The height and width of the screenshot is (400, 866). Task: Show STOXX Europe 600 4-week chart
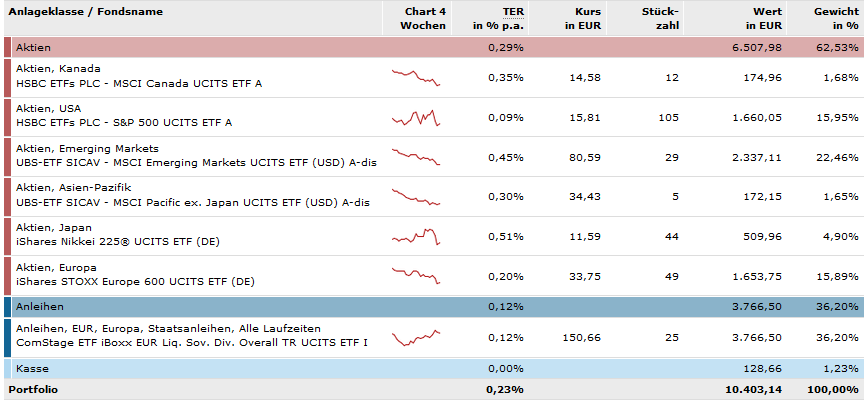pyautogui.click(x=416, y=277)
